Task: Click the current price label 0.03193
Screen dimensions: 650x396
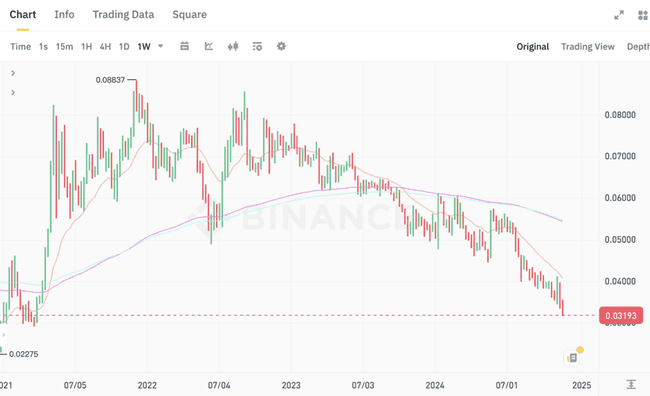Action: (x=621, y=316)
